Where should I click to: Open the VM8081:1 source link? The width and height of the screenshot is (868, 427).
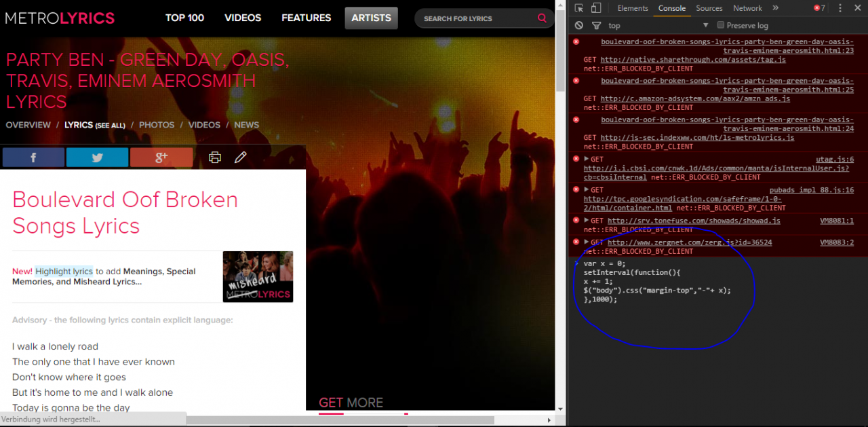(837, 221)
